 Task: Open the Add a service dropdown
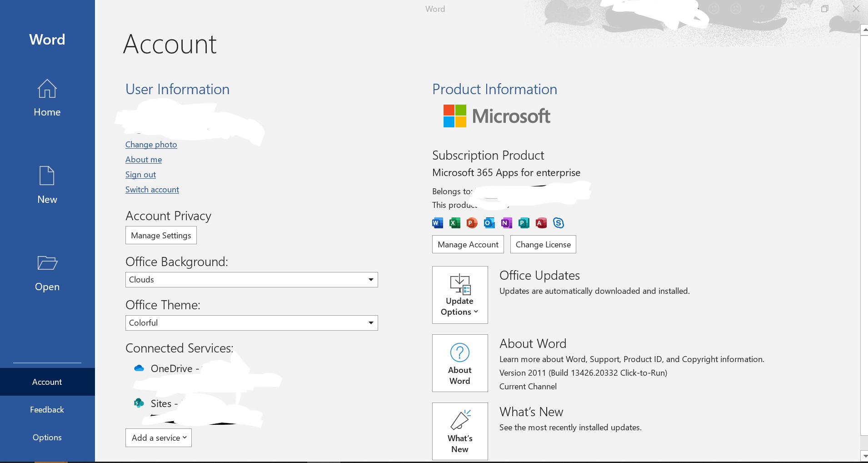[x=159, y=438]
